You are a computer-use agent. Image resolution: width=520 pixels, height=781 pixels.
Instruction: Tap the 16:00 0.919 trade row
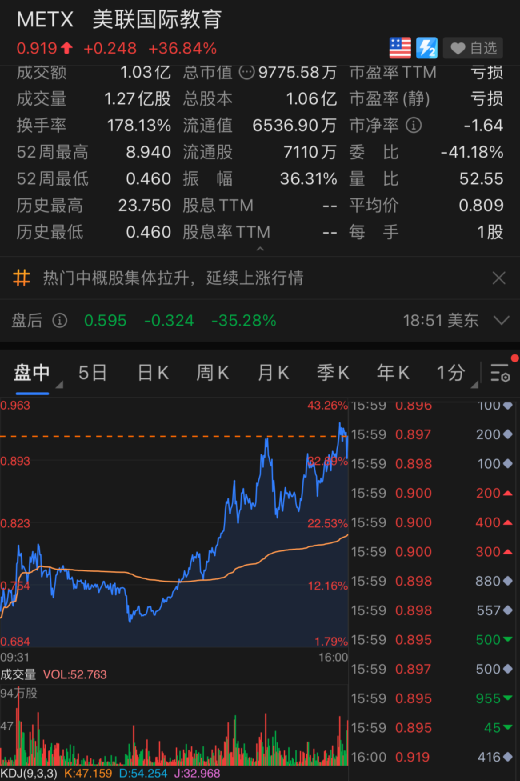pos(432,757)
